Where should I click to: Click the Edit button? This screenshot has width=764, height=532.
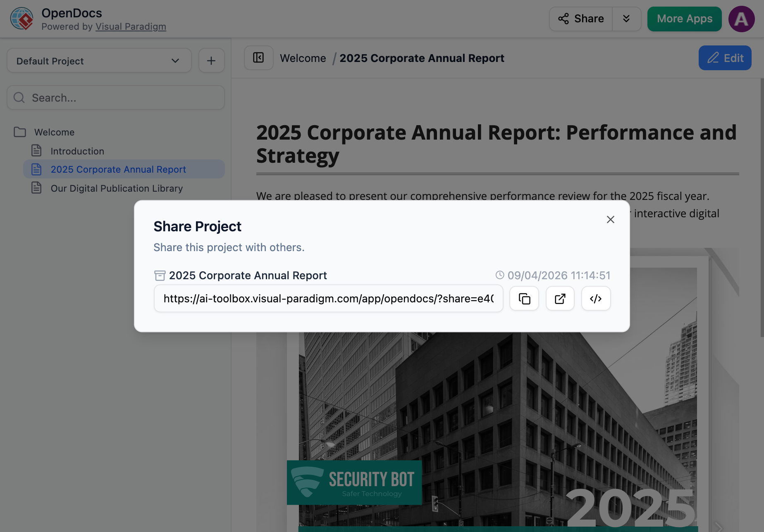[x=725, y=58]
